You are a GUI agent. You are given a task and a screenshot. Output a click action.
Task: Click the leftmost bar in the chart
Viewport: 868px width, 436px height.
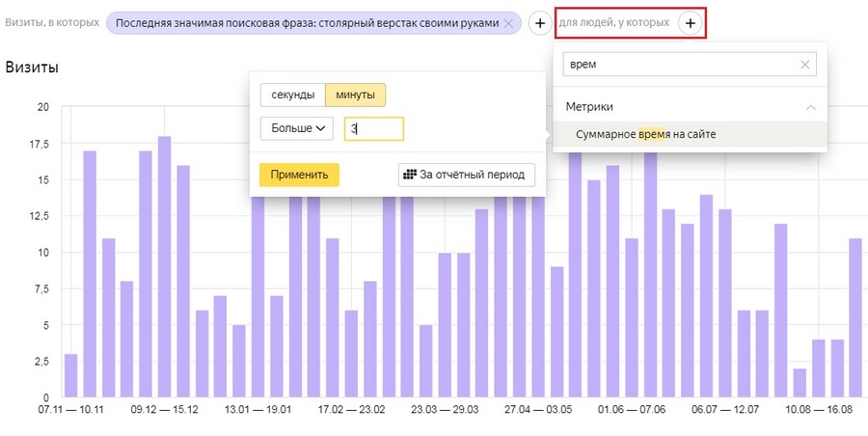pyautogui.click(x=71, y=375)
